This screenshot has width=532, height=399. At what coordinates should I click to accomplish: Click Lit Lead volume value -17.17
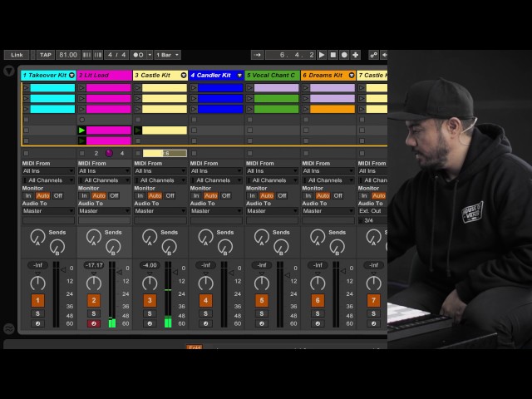pos(94,265)
